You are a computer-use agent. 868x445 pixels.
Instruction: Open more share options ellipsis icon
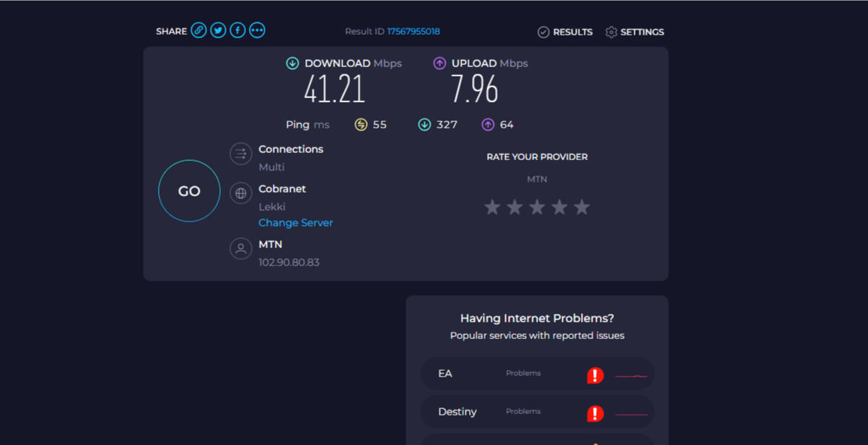click(x=257, y=30)
